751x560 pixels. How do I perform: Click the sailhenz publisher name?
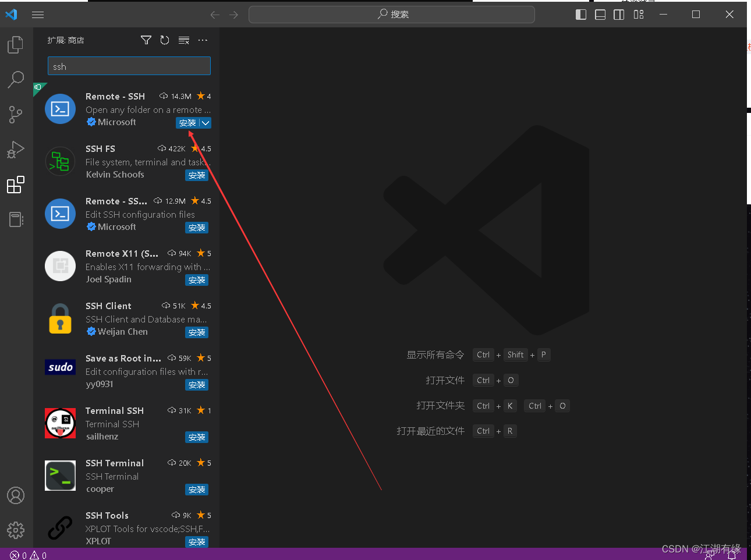(x=102, y=437)
